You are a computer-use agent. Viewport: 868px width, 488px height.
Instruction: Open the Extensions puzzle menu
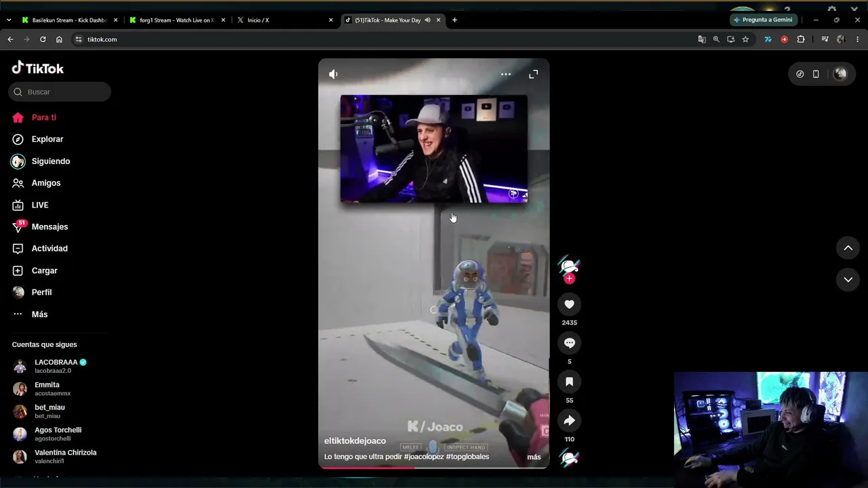pyautogui.click(x=801, y=39)
